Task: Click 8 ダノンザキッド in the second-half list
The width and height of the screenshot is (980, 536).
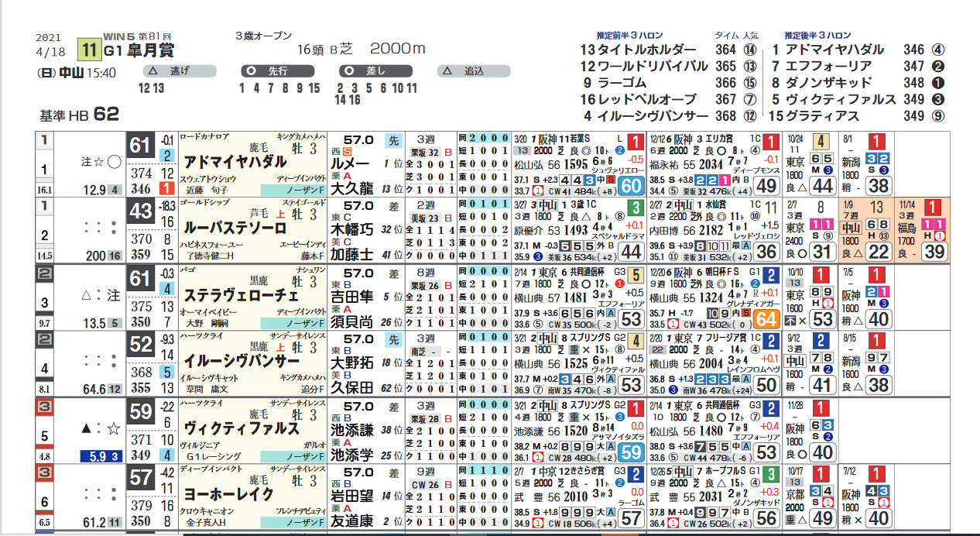Action: 821,83
